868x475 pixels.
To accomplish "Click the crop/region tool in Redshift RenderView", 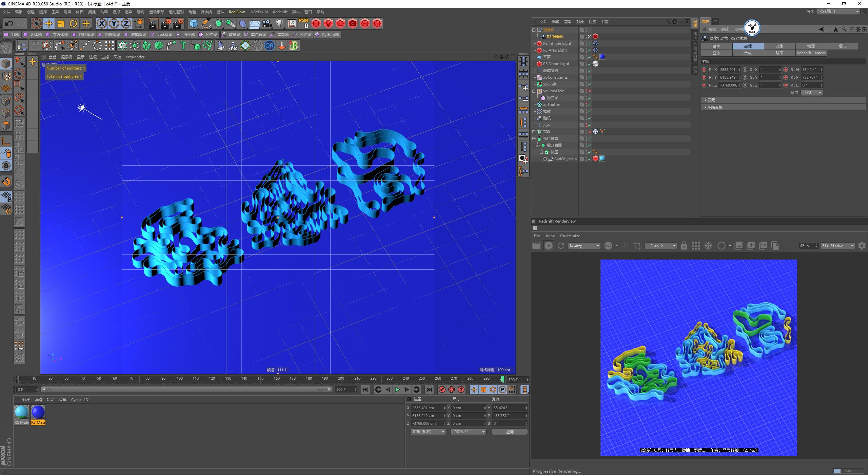I will coord(637,245).
